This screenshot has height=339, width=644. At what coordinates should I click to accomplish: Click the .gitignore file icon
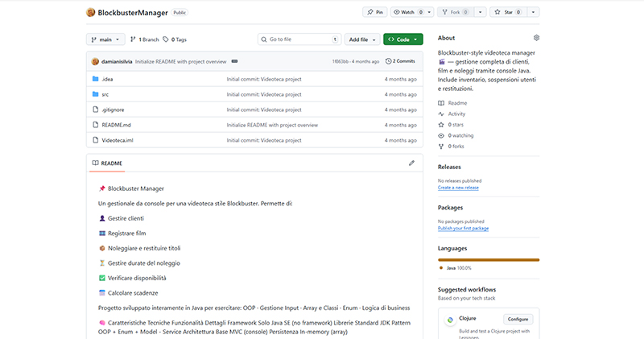(95, 110)
